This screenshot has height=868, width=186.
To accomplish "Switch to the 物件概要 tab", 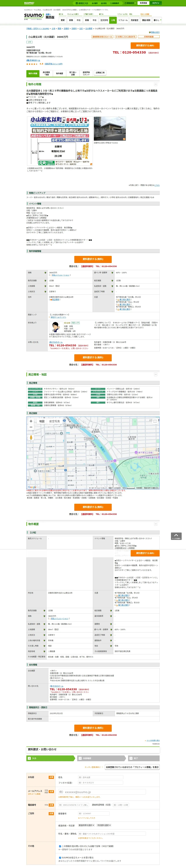I will click(59, 73).
